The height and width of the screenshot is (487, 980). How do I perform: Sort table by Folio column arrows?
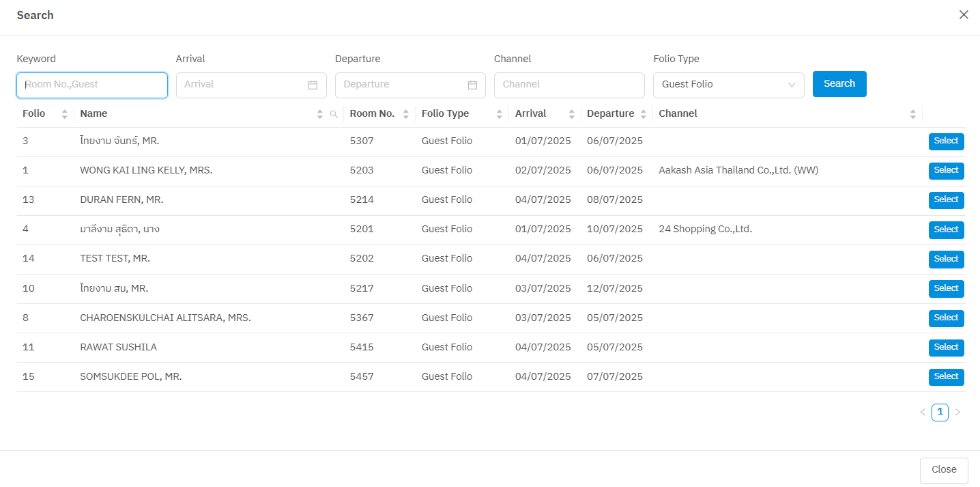coord(65,114)
